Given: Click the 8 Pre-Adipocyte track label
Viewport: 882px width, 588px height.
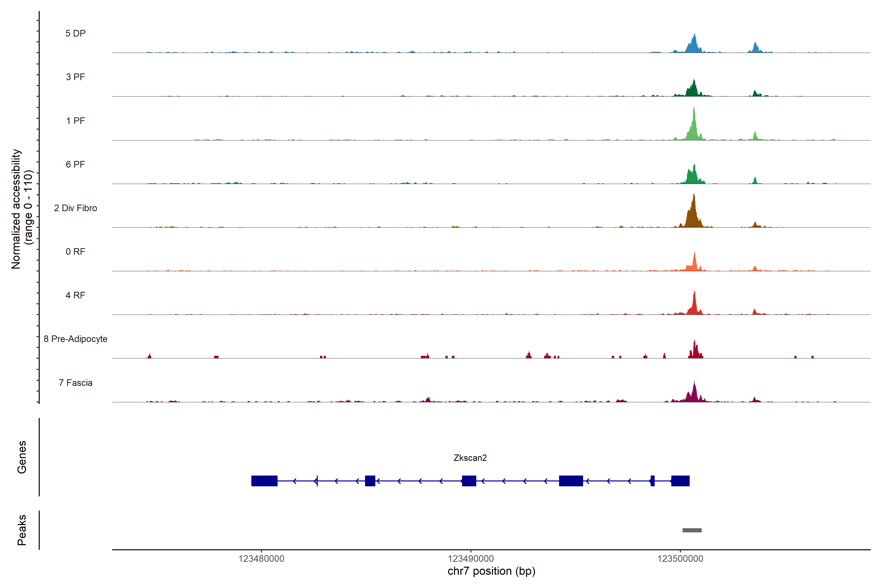Looking at the screenshot, I should point(75,339).
